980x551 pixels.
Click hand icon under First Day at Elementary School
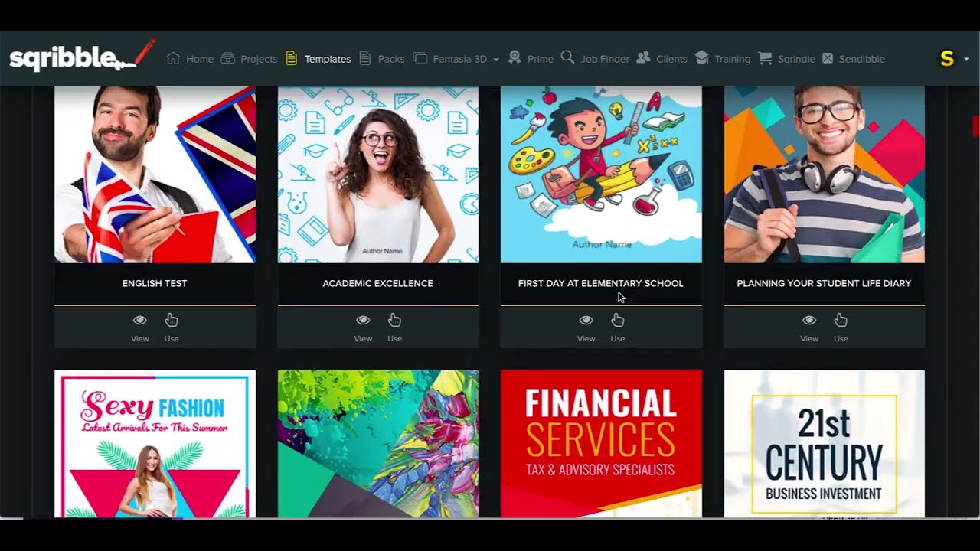[618, 320]
